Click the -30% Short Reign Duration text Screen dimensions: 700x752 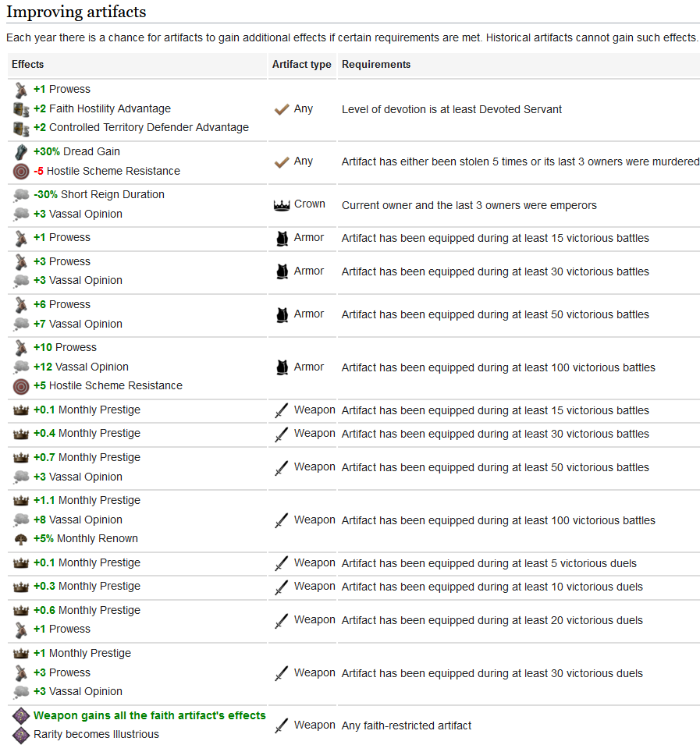click(x=98, y=194)
